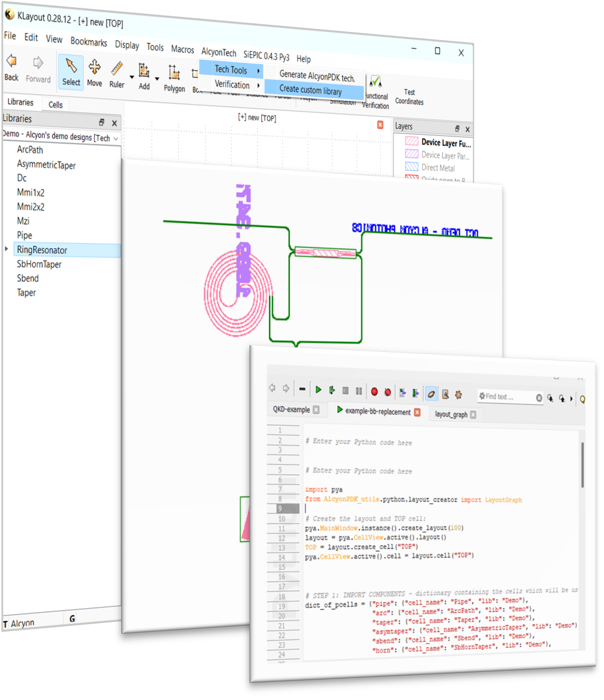Close the example-bb-replacement tab
604x700 pixels.
point(417,412)
